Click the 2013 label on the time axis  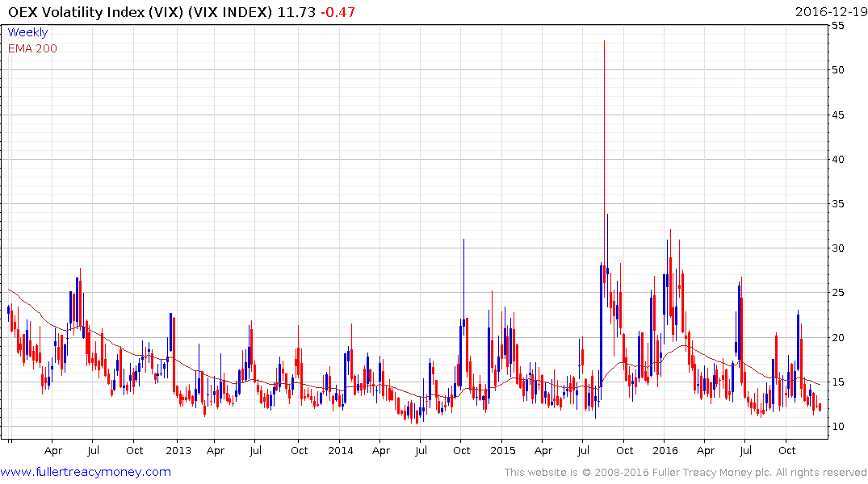coord(178,450)
